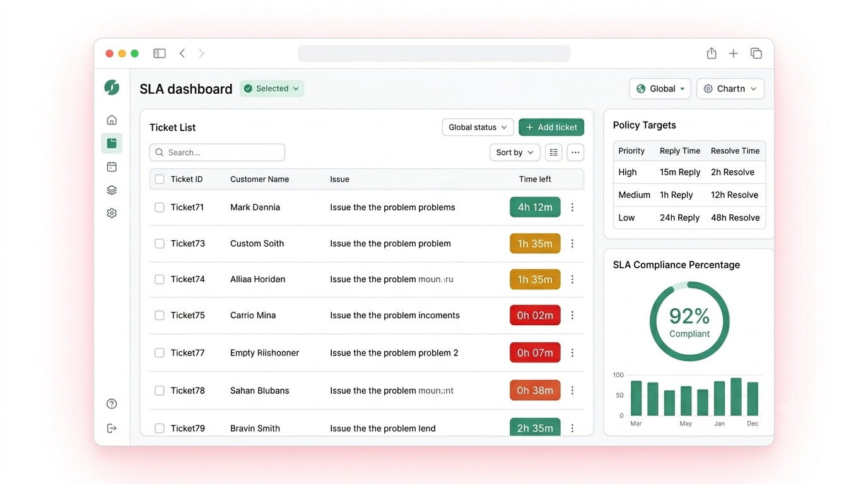This screenshot has width=868, height=484.
Task: Click the browser share icon
Action: point(712,53)
